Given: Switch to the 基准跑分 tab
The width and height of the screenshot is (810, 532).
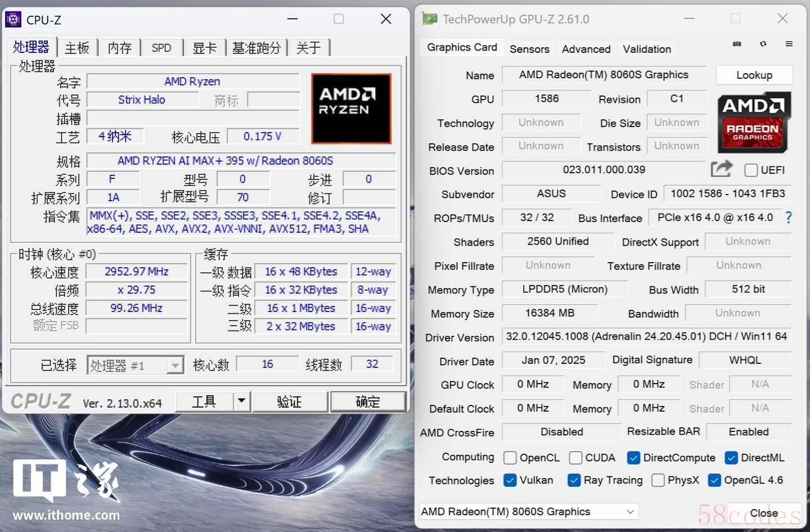Looking at the screenshot, I should 256,48.
